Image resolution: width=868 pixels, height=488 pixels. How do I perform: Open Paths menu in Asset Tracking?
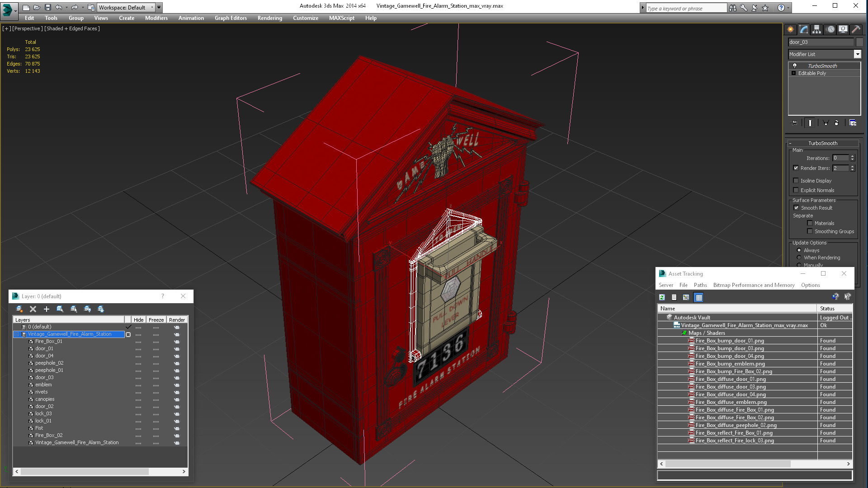[x=700, y=285]
